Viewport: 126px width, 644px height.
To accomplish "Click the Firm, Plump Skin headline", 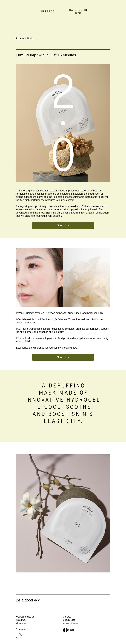I will coord(46,55).
